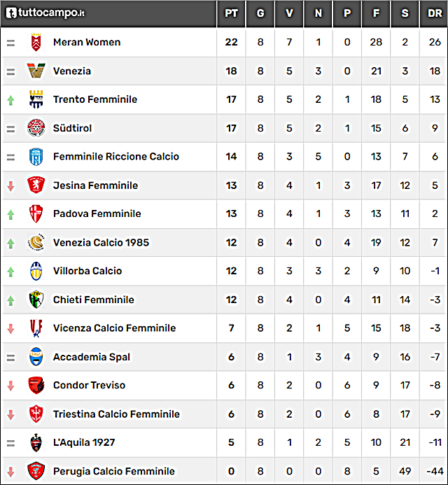The image size is (448, 485).
Task: Open the Femminile Riccione Calcio team link
Action: [116, 157]
